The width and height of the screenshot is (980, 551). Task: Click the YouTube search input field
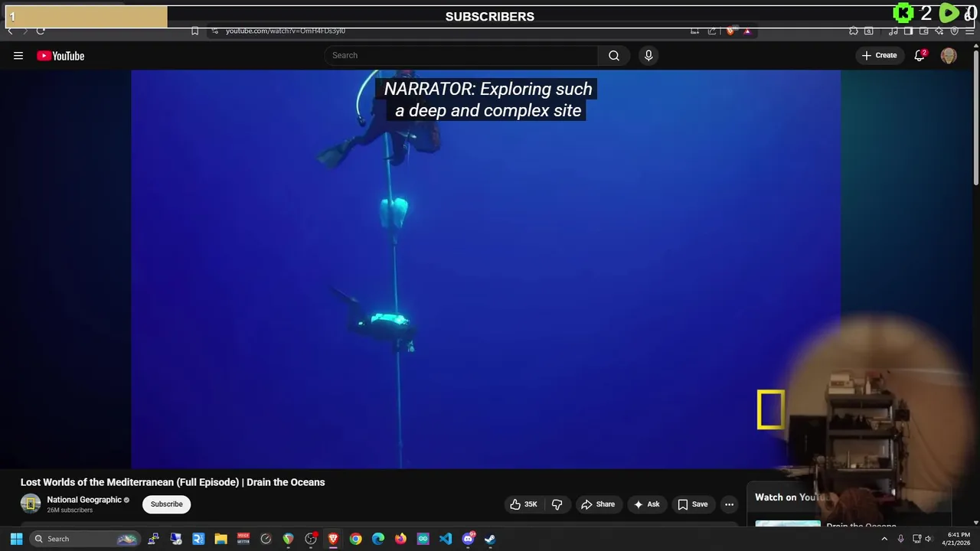pos(461,55)
